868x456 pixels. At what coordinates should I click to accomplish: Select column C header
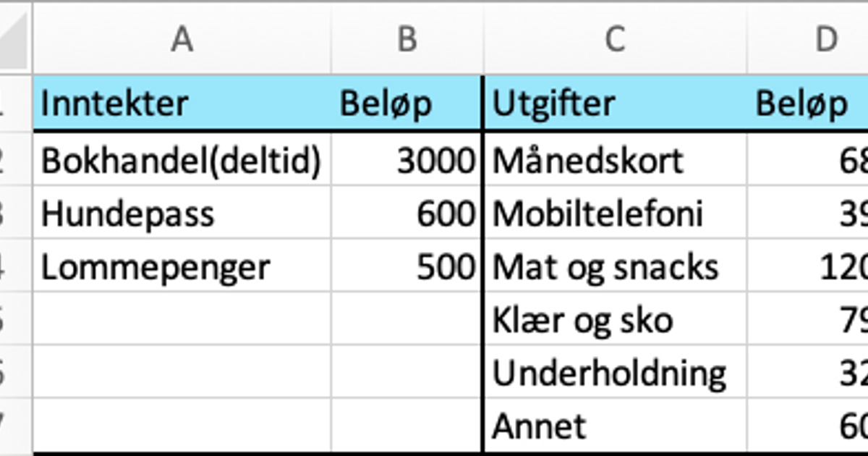tap(614, 40)
